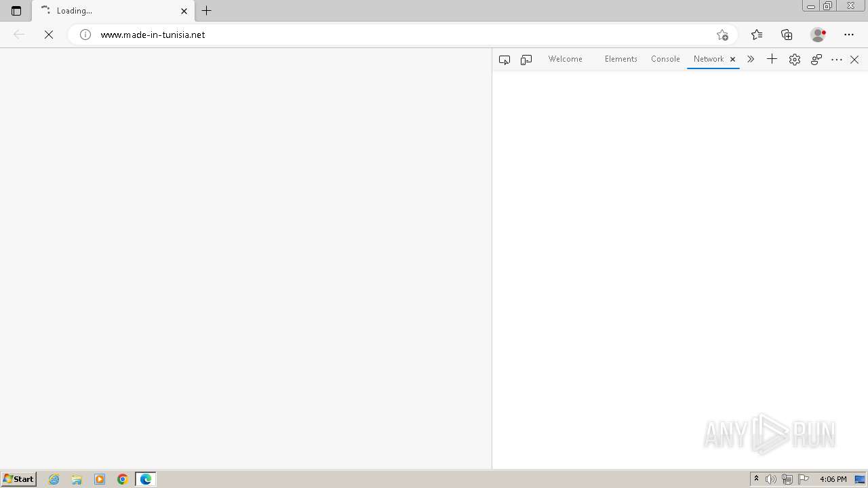The image size is (868, 488).
Task: Close the Loading browser tab
Action: point(184,11)
